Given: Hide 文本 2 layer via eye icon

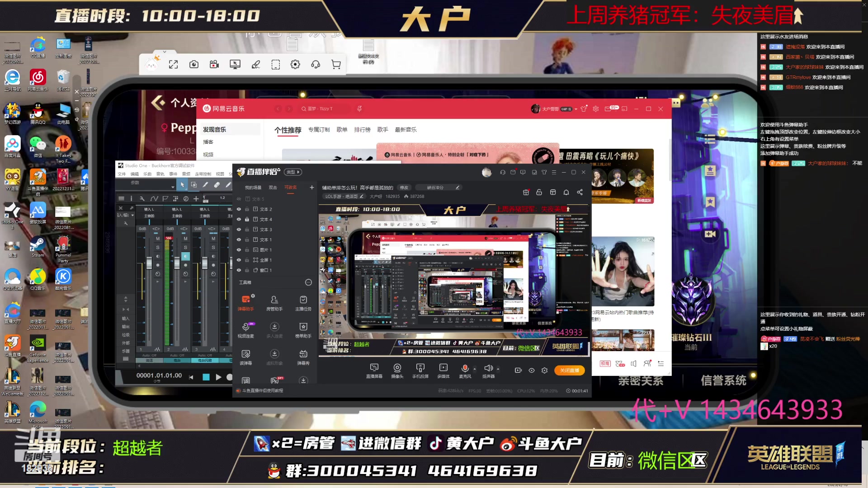Looking at the screenshot, I should [239, 209].
